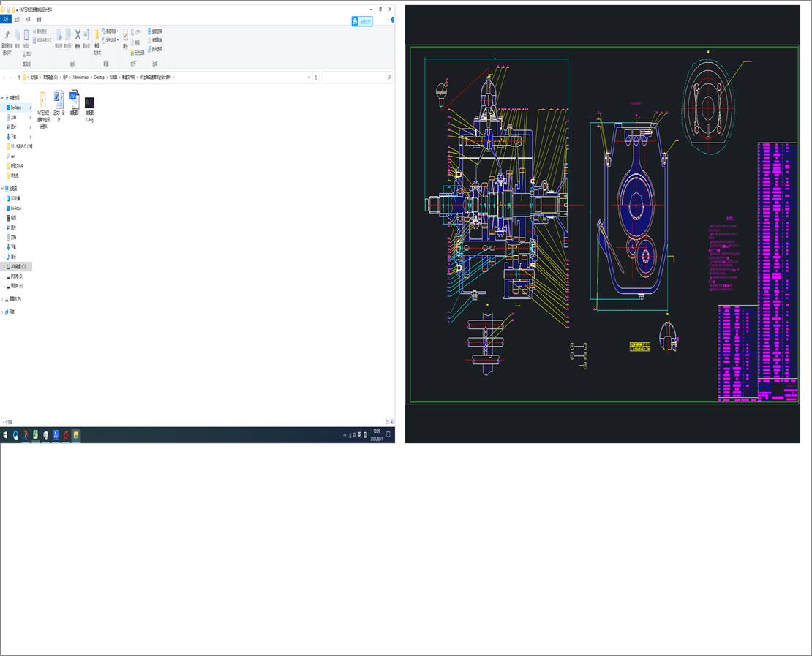
Task: Switch to the View ribbon tab
Action: pos(38,20)
